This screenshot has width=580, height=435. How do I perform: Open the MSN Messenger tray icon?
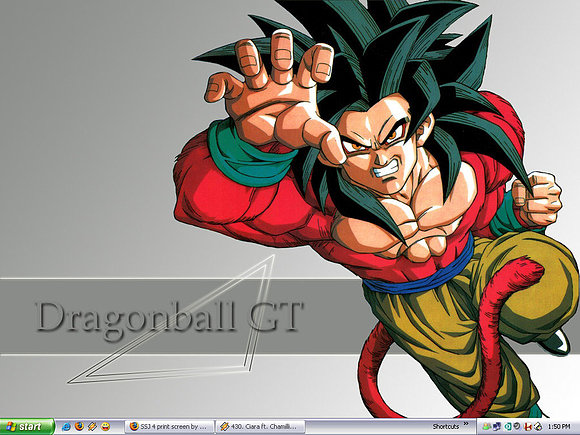pyautogui.click(x=486, y=426)
